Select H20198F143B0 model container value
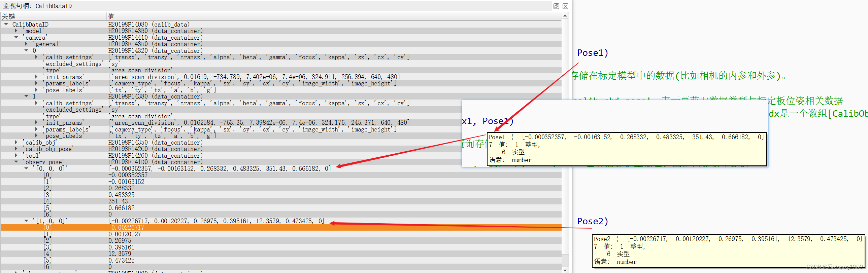 pos(155,31)
